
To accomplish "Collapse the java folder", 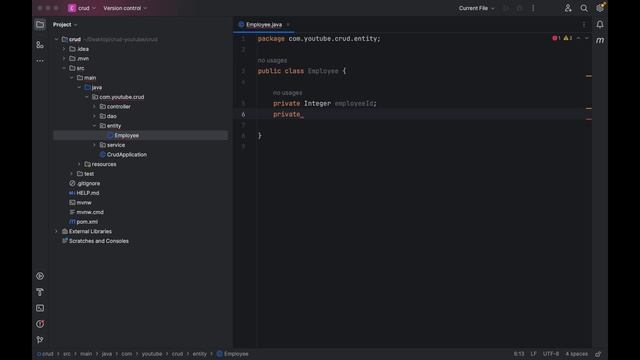I will (x=80, y=87).
